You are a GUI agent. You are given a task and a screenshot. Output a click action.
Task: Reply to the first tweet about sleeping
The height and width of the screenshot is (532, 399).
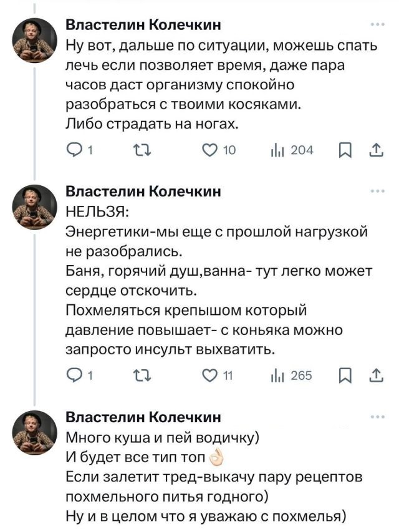74,150
